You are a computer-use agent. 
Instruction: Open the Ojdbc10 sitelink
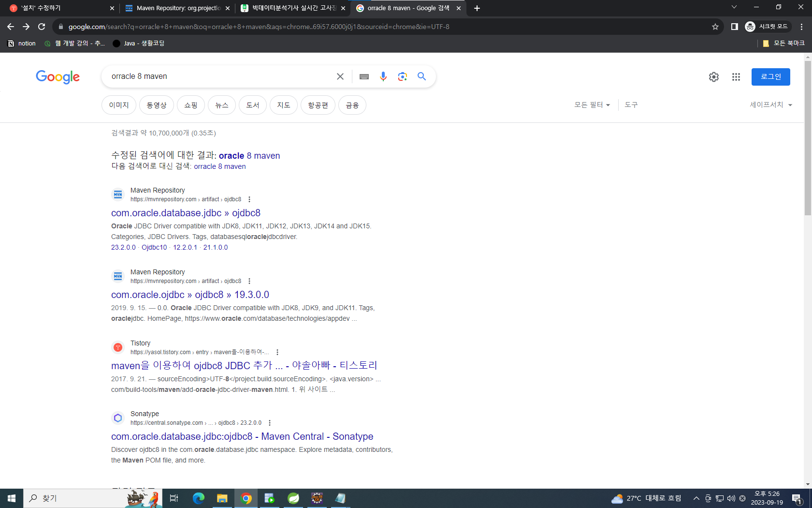[x=154, y=247]
